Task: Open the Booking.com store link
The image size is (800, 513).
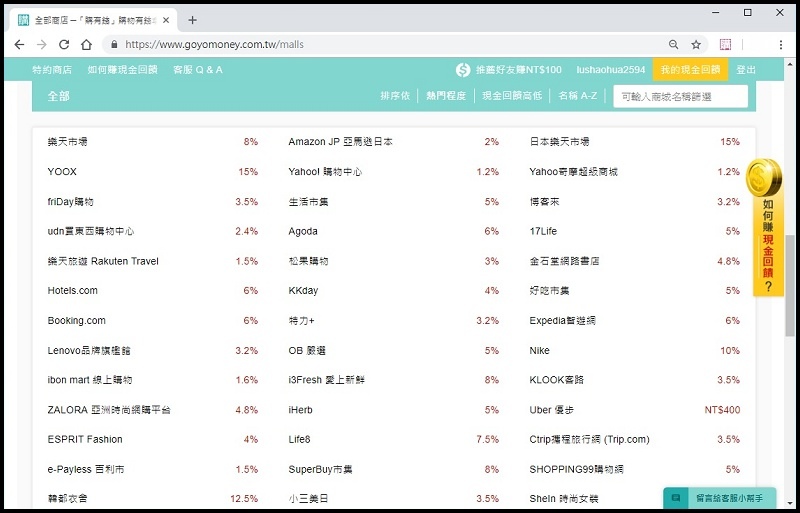Action: point(76,321)
